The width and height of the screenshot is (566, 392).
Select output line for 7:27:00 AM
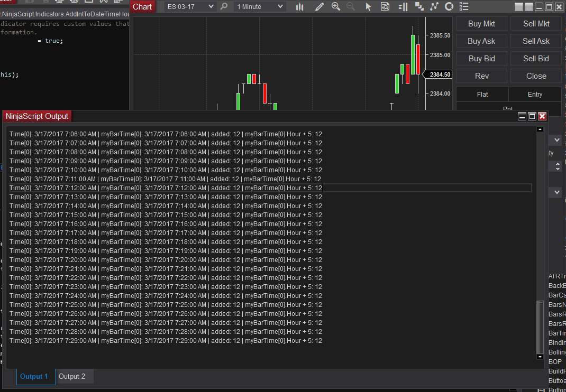click(x=166, y=322)
